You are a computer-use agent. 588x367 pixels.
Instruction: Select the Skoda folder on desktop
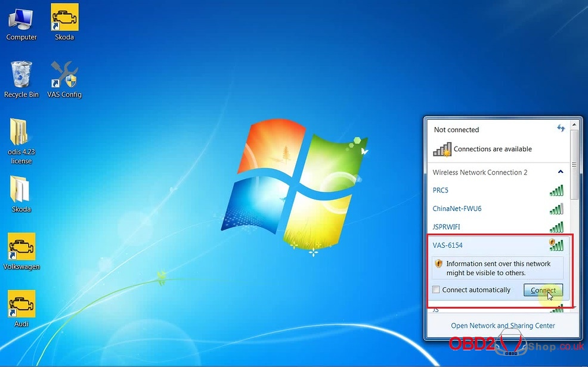point(21,189)
